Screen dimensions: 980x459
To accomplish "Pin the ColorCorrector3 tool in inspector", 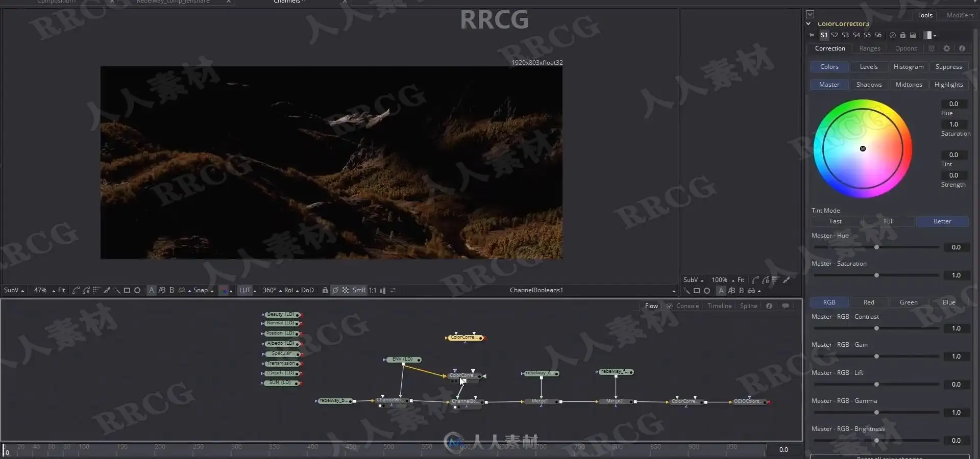I will point(812,35).
